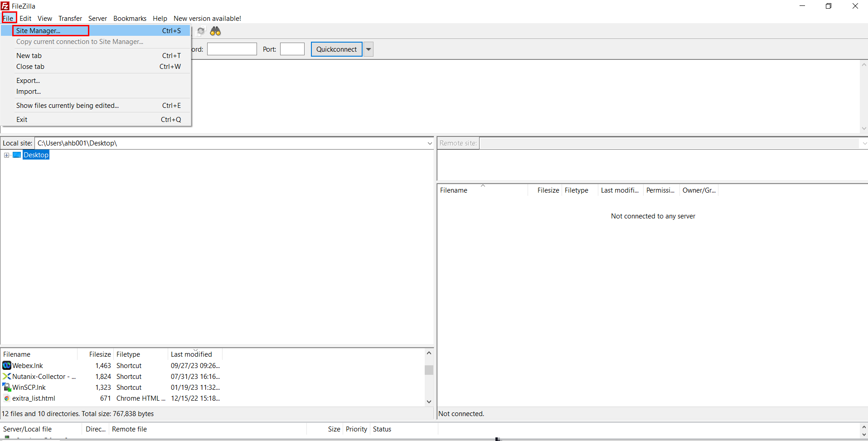
Task: Click the remote Filename column header
Action: point(482,190)
